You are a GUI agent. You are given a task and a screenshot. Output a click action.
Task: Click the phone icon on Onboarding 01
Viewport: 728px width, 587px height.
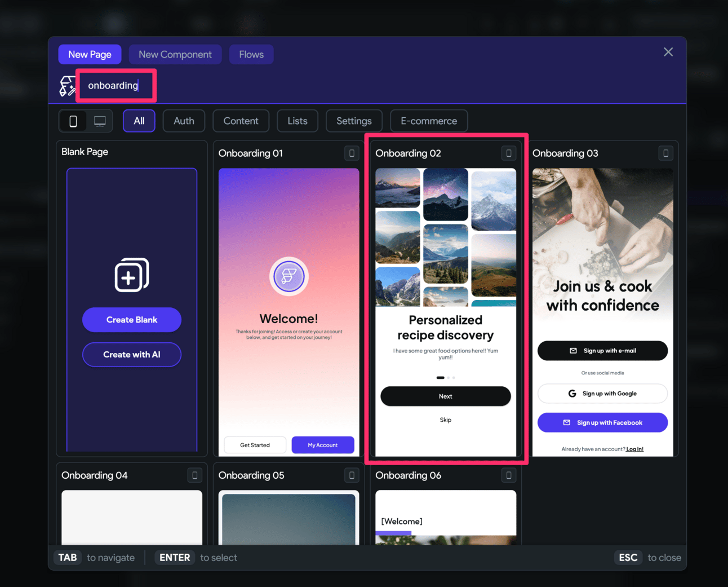[x=352, y=153]
